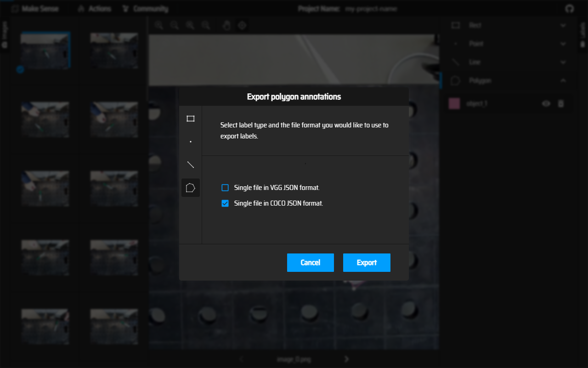The image size is (588, 368).
Task: Click the hand drag tool icon
Action: coord(226,25)
